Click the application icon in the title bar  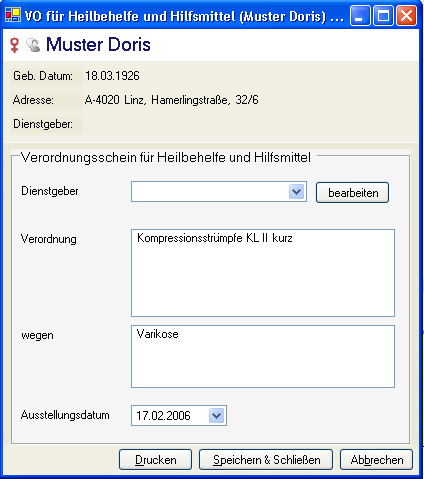point(13,15)
